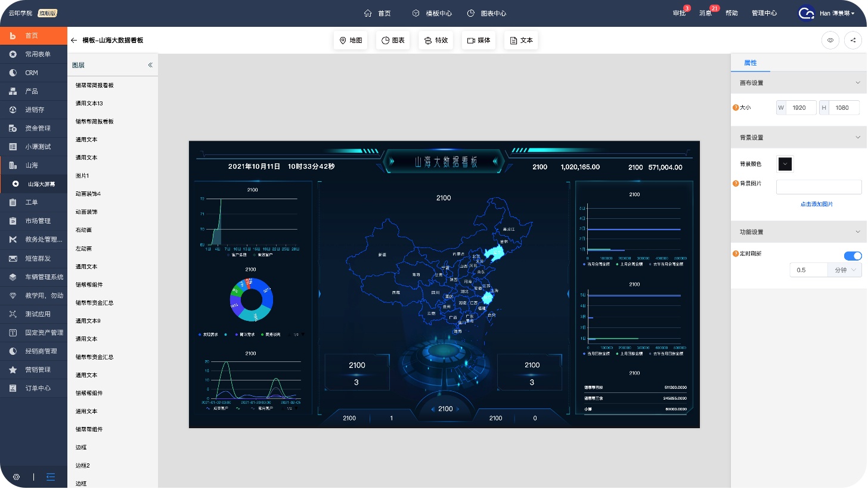Open the settings gear in bottom sidebar
The width and height of the screenshot is (868, 489).
click(17, 477)
